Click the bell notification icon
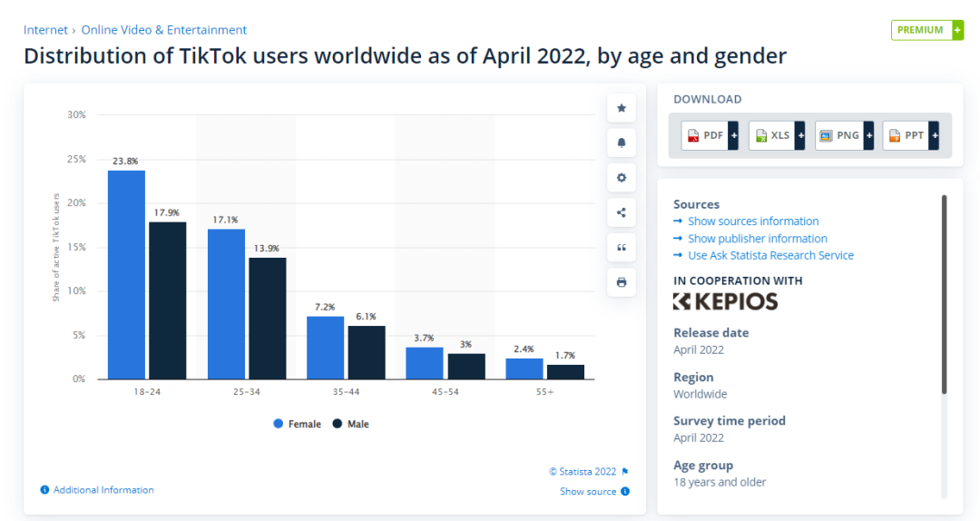Viewport: 980px width, 521px height. pyautogui.click(x=622, y=143)
